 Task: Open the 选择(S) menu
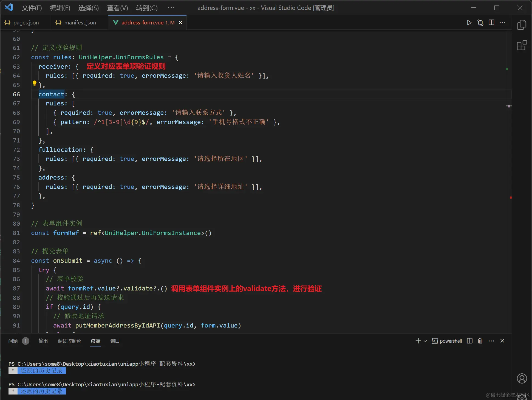pyautogui.click(x=88, y=8)
